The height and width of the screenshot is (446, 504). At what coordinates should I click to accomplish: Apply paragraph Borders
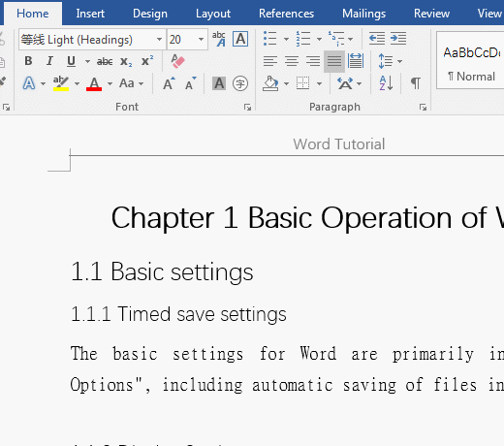[x=302, y=83]
